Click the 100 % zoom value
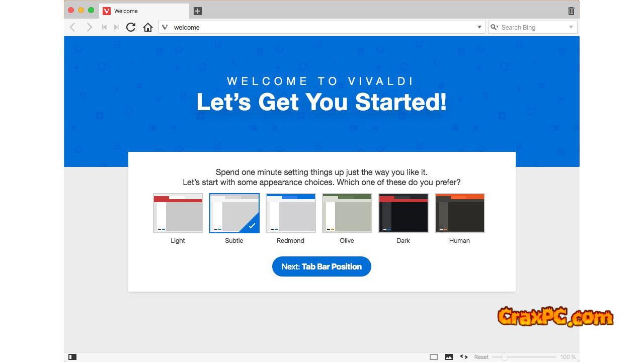Image resolution: width=644 pixels, height=362 pixels. click(568, 357)
